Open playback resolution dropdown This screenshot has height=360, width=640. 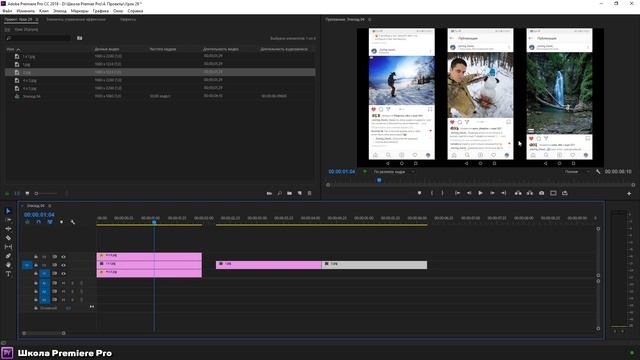click(x=576, y=172)
